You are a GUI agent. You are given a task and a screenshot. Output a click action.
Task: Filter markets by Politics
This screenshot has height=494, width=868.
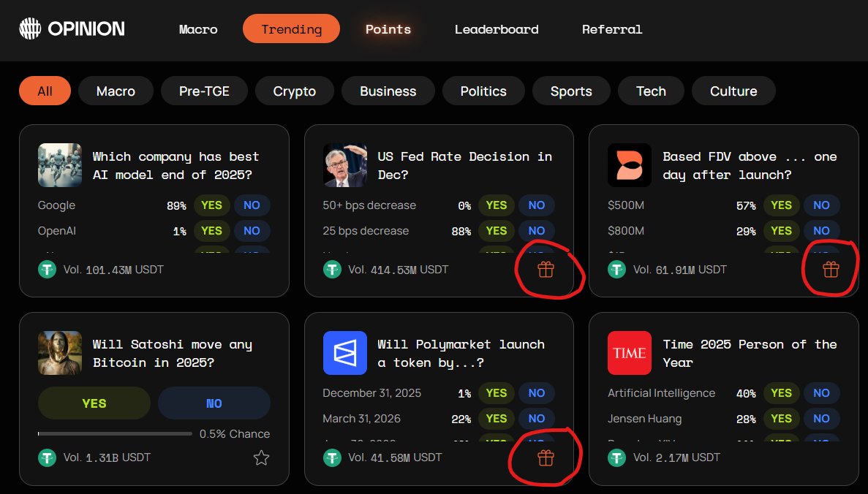tap(483, 91)
